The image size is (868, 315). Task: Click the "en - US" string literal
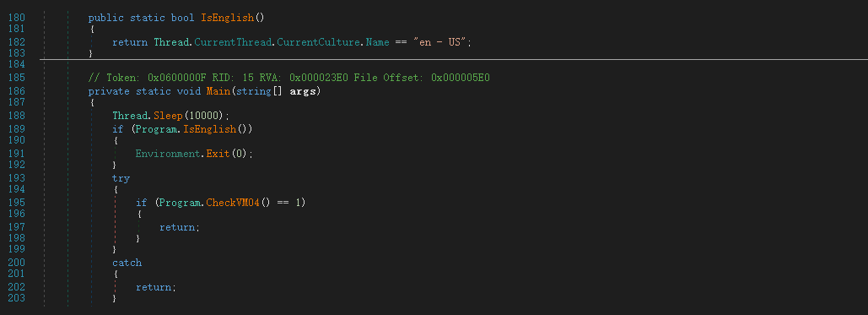441,42
